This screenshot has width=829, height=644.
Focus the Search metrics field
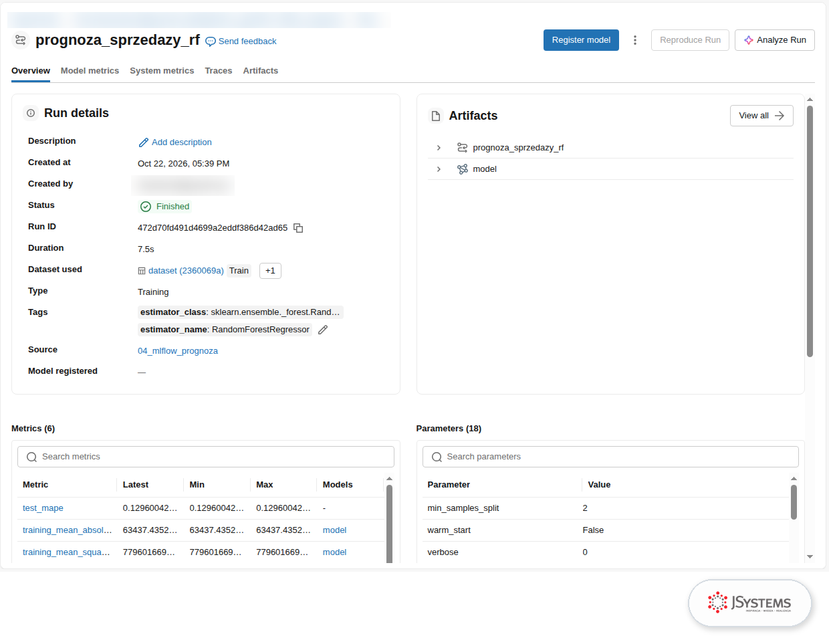[x=206, y=457]
